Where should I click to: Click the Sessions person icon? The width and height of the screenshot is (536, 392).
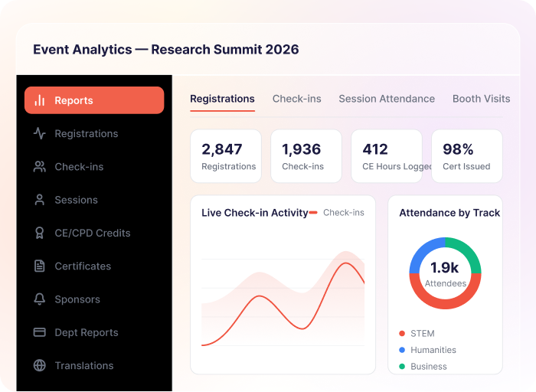40,200
